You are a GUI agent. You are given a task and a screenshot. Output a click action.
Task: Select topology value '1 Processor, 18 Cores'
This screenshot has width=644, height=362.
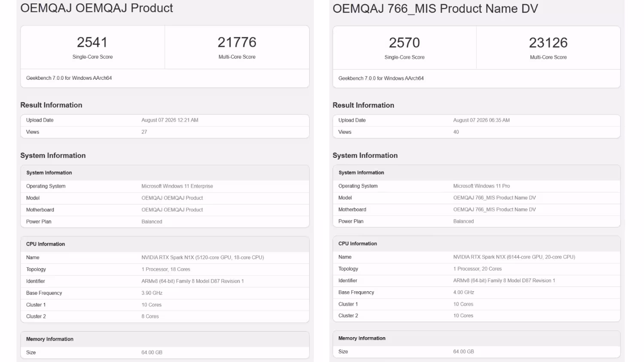click(x=166, y=269)
